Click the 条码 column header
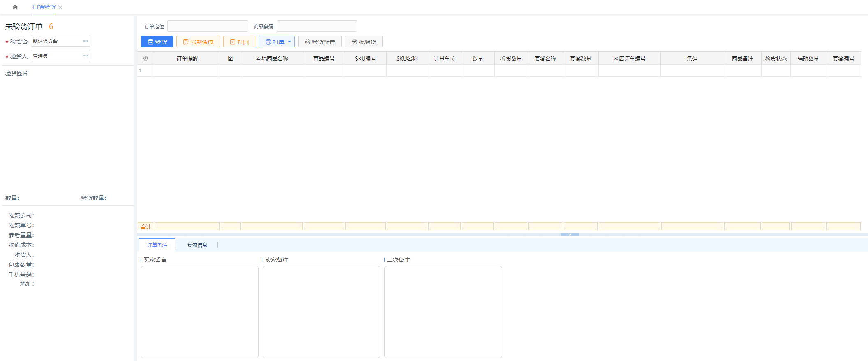 (692, 58)
